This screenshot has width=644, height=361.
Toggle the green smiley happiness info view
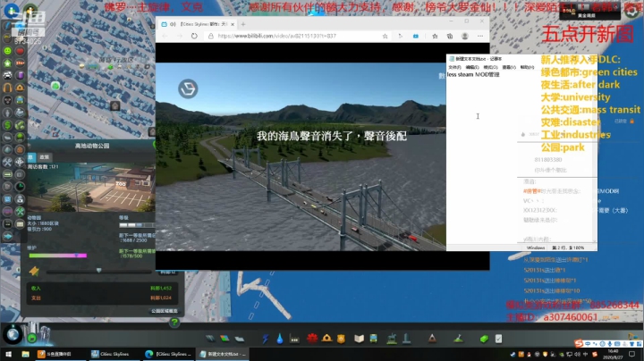[7, 51]
